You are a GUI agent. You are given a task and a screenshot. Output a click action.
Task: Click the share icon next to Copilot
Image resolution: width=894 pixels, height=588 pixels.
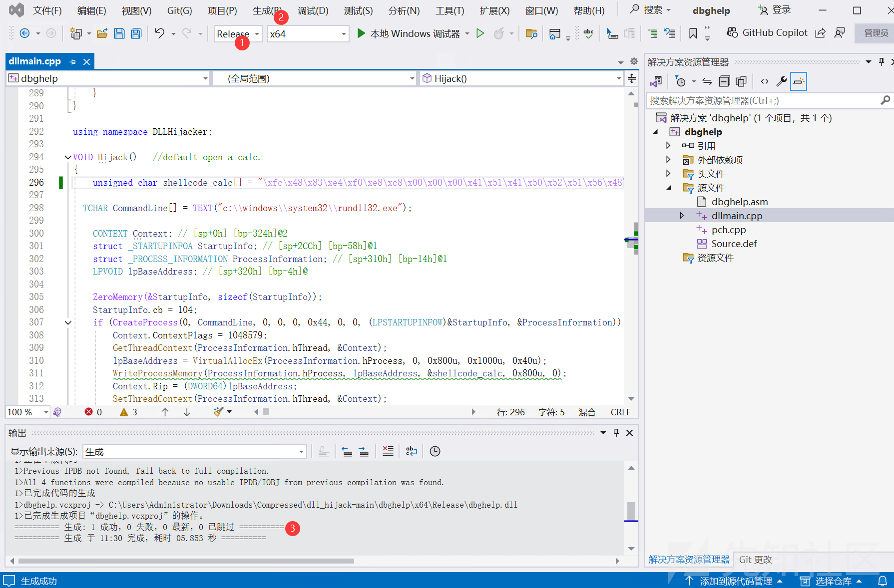820,33
